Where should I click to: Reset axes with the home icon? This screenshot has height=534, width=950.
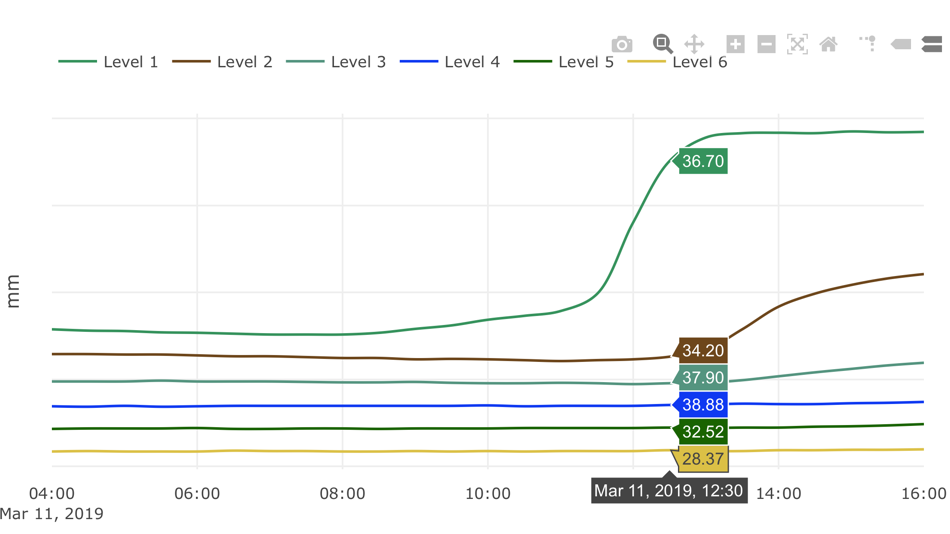click(828, 44)
